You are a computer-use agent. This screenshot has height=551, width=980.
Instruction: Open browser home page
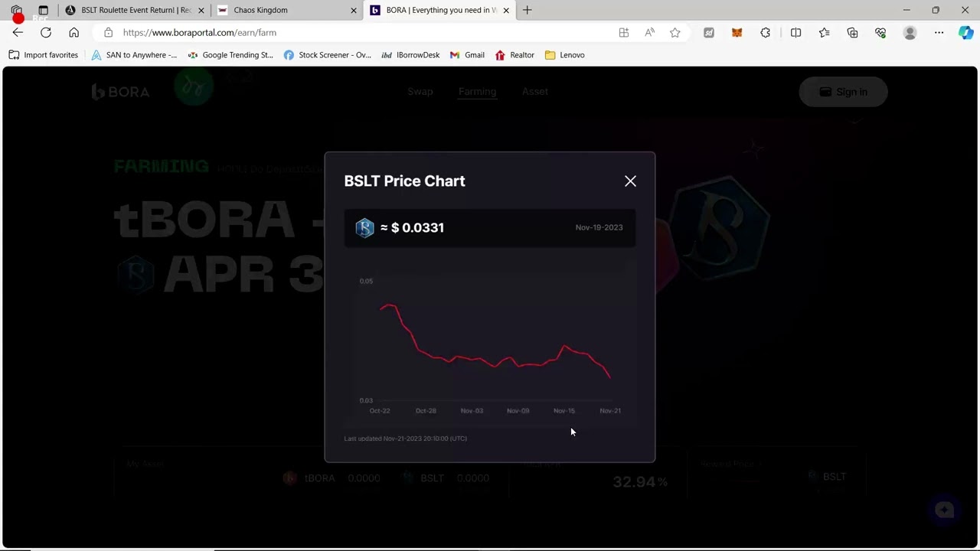73,32
